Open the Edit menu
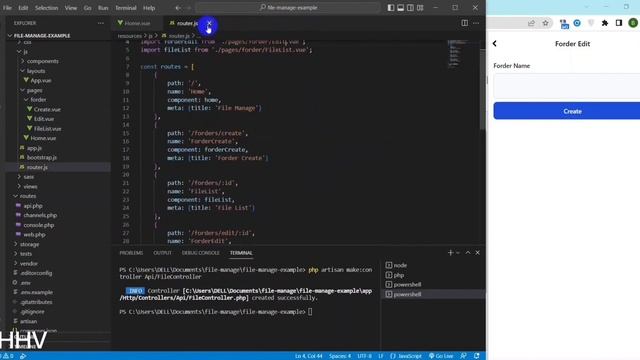 tap(23, 8)
